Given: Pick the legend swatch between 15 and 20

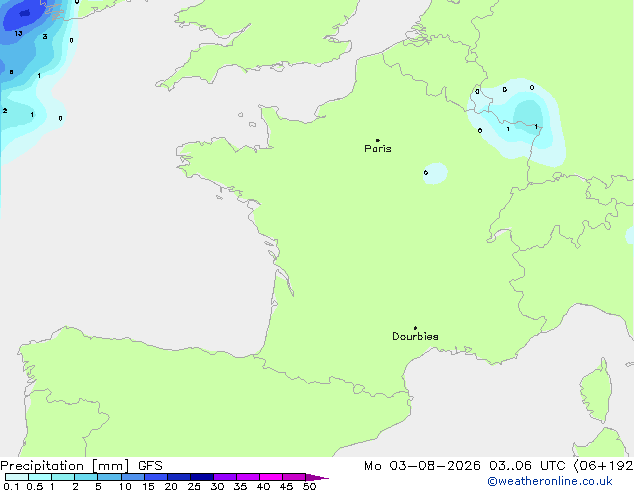Looking at the screenshot, I should 156,477.
